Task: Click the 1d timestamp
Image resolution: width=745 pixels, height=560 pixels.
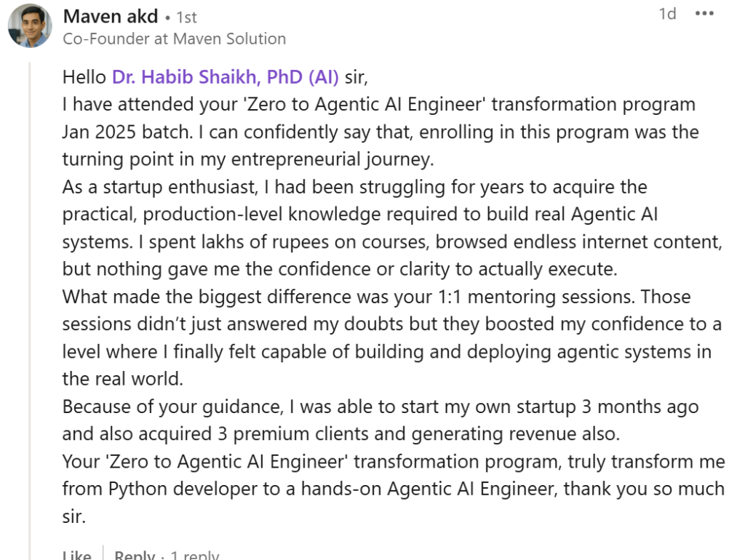Action: tap(667, 15)
